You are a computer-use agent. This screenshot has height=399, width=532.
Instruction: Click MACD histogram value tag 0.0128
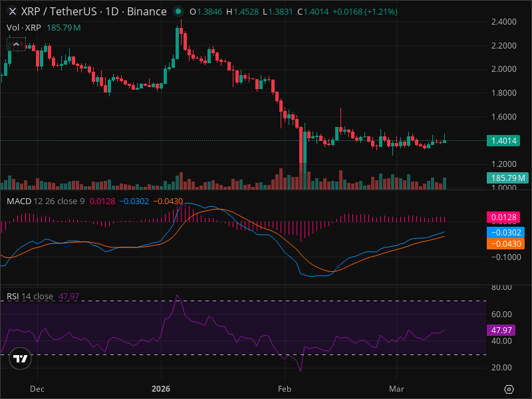(503, 217)
